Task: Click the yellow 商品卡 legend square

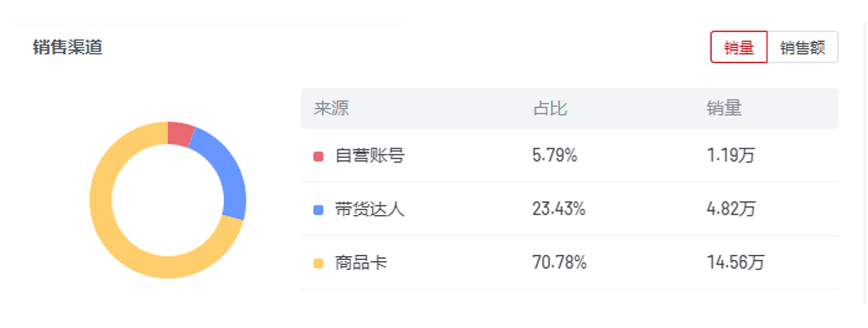Action: pos(317,263)
